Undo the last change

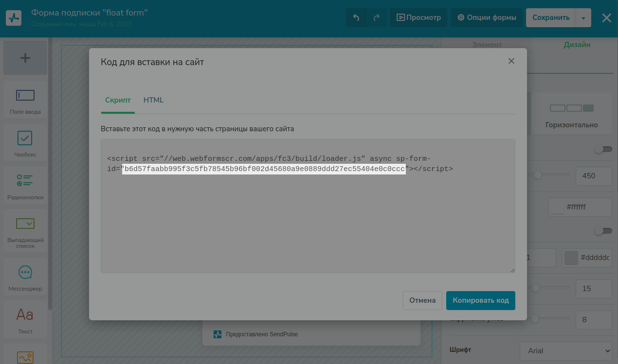(x=356, y=17)
